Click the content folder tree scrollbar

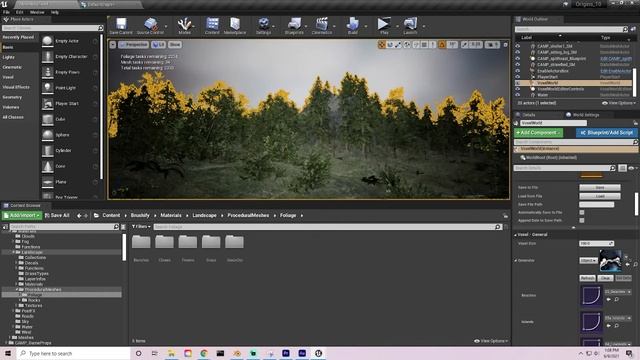pos(124,247)
